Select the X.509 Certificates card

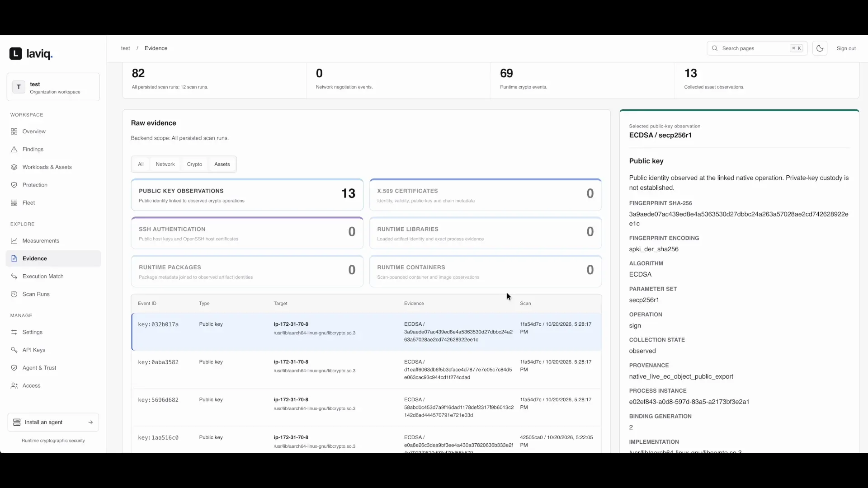point(486,195)
